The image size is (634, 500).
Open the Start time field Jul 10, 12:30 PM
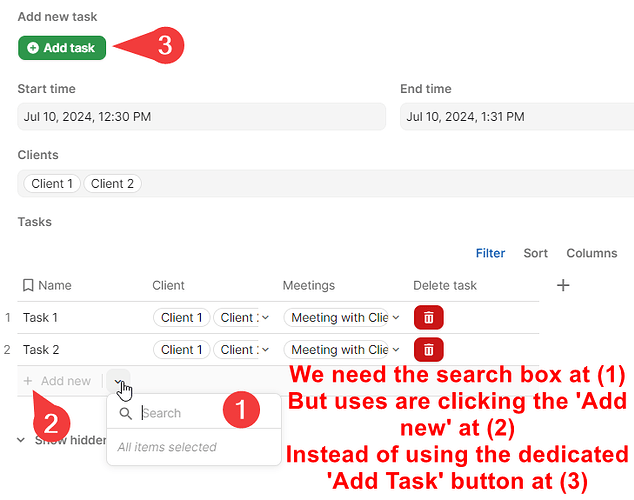click(x=201, y=116)
